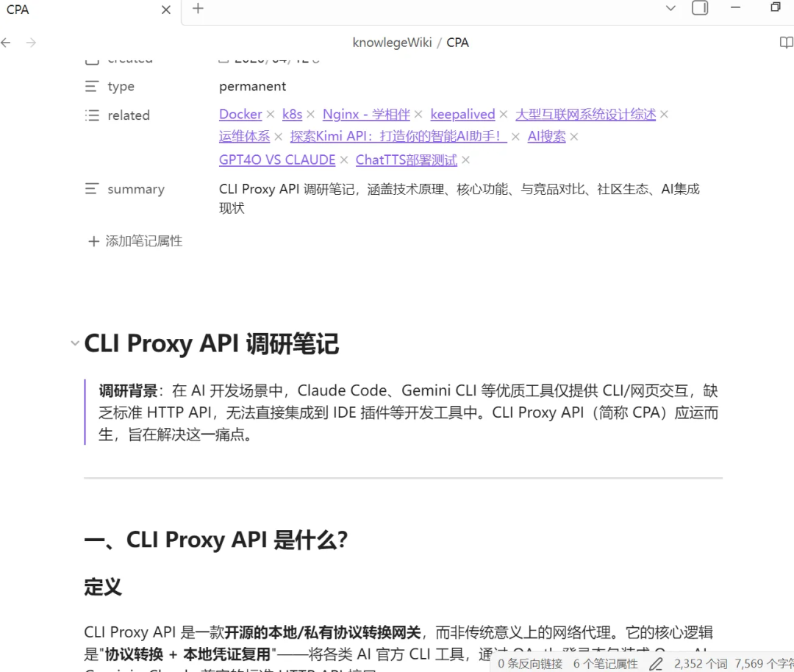This screenshot has height=672, width=794.
Task: Remove the ChatTTS部署测试 link
Action: (x=466, y=160)
